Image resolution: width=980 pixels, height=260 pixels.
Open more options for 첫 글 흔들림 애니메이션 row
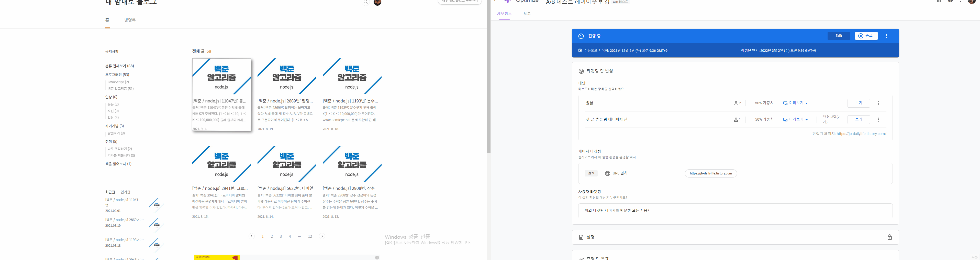pyautogui.click(x=878, y=120)
